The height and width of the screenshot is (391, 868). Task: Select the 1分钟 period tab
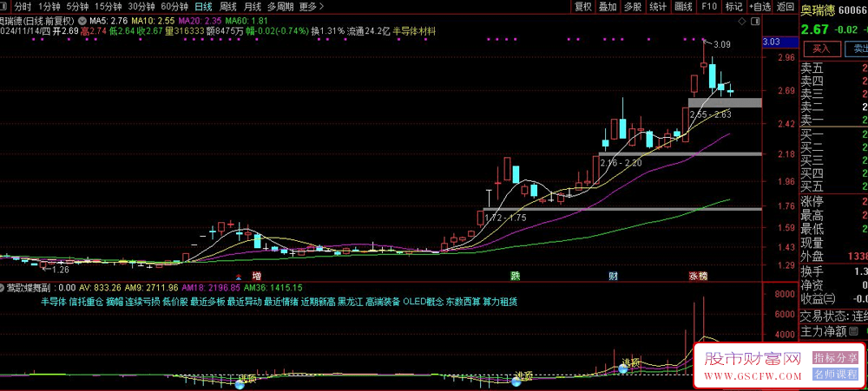click(x=49, y=7)
